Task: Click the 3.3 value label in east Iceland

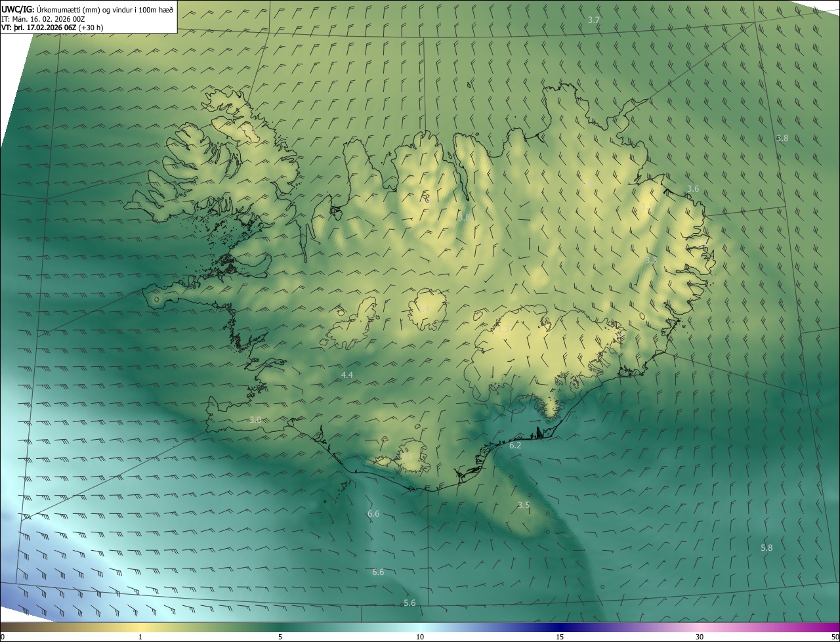Action: pyautogui.click(x=651, y=261)
